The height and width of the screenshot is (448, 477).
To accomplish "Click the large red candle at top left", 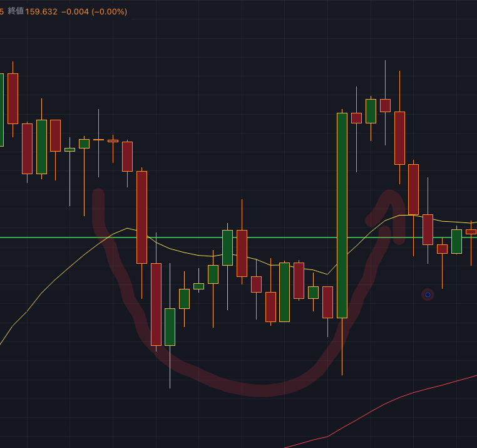I will (13, 98).
